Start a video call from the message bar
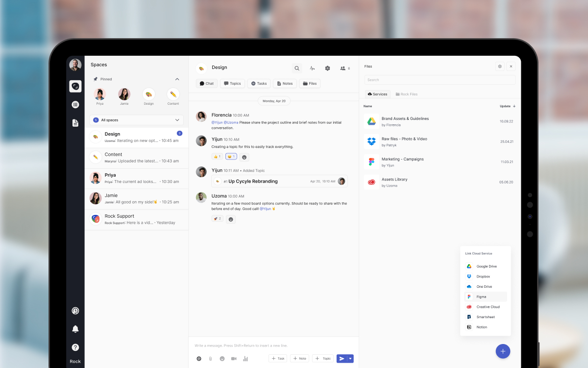Image resolution: width=588 pixels, height=368 pixels. [x=234, y=358]
